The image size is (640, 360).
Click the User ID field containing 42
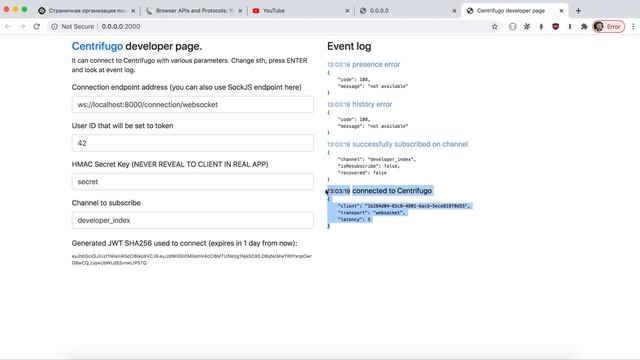[193, 143]
